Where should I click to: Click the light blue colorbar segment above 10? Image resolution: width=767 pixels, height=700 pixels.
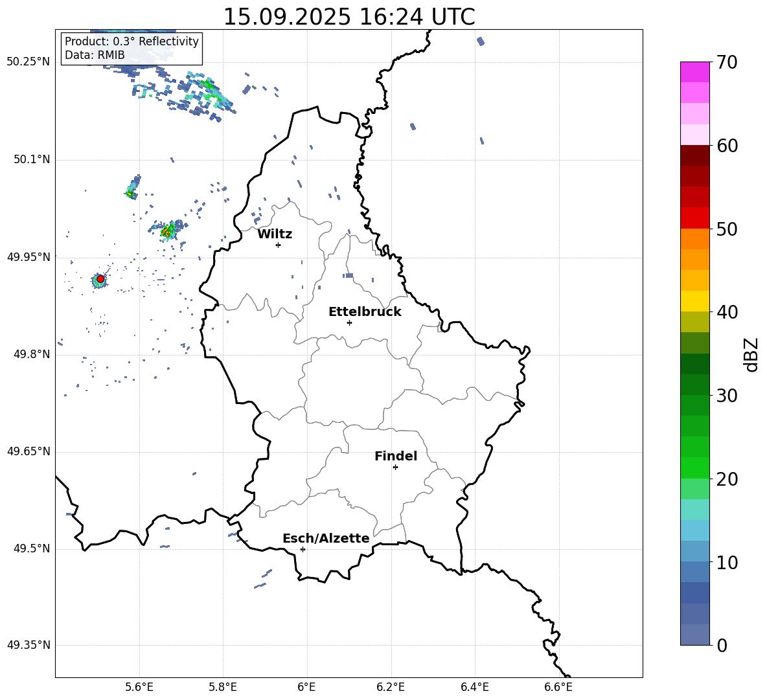point(694,551)
